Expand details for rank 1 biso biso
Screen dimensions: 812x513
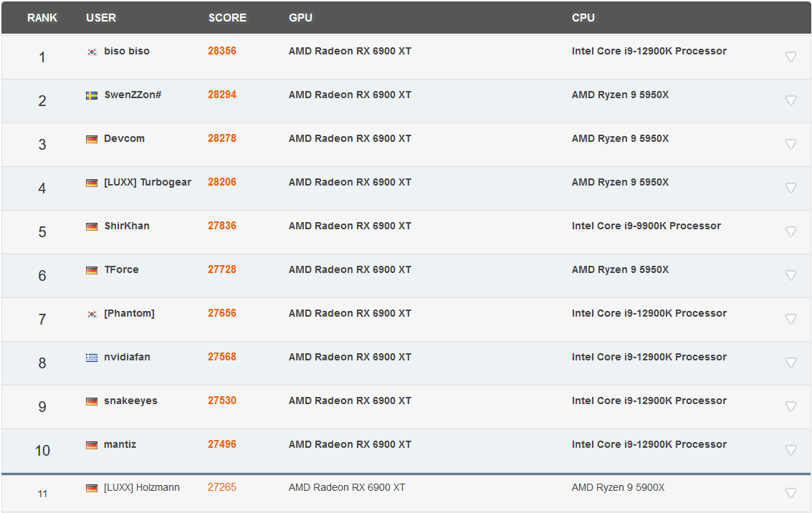790,57
